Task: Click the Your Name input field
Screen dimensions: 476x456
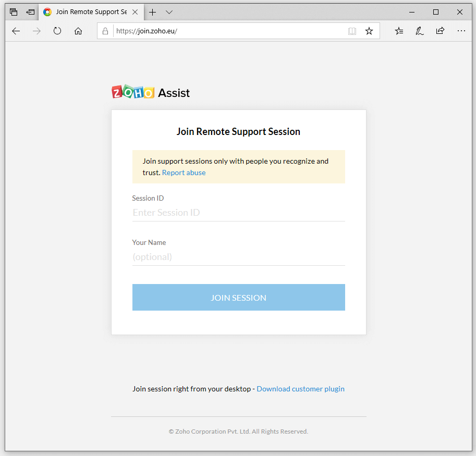Action: point(238,257)
